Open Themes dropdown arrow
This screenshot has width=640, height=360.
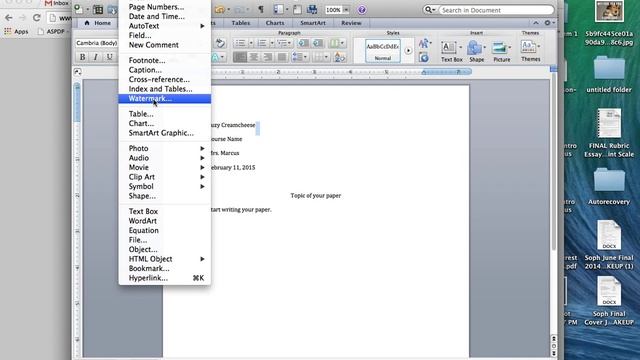(x=539, y=47)
